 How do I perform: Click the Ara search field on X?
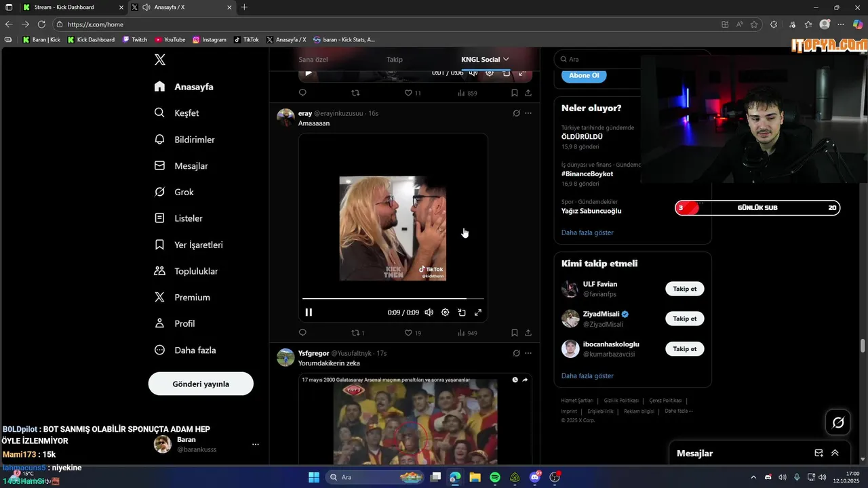(597, 60)
